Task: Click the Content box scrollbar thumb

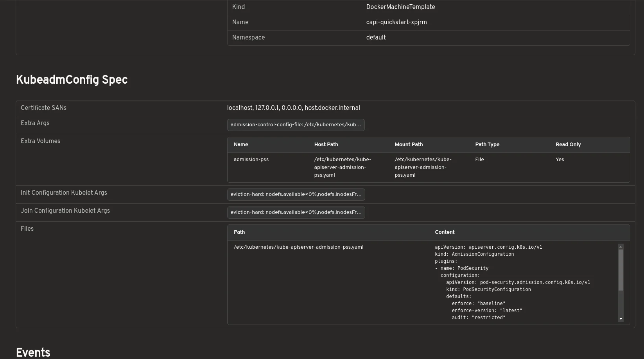Action: click(x=621, y=270)
